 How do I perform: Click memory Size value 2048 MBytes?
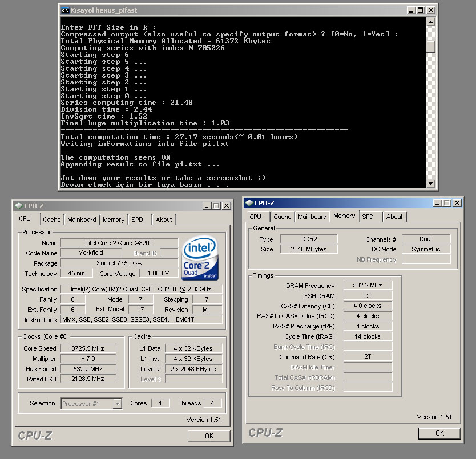pyautogui.click(x=309, y=249)
